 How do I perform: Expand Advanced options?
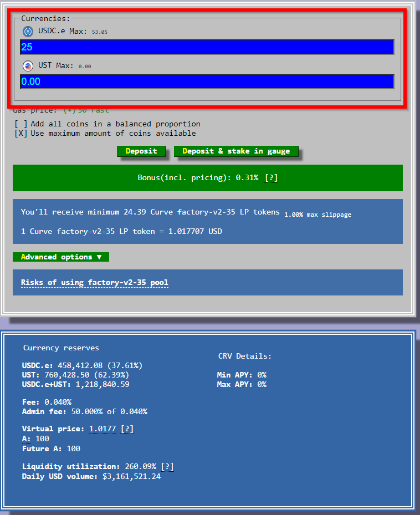pos(61,257)
